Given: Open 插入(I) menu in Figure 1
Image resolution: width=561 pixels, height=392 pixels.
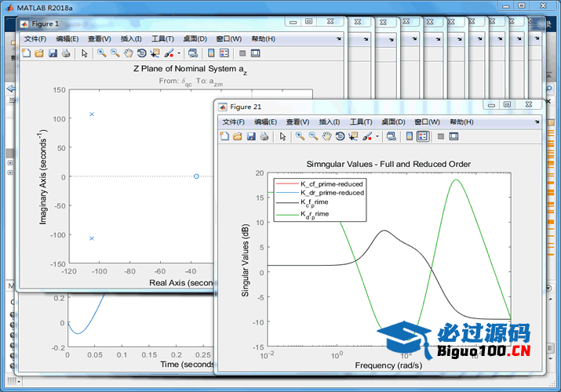Looking at the screenshot, I should pos(131,39).
